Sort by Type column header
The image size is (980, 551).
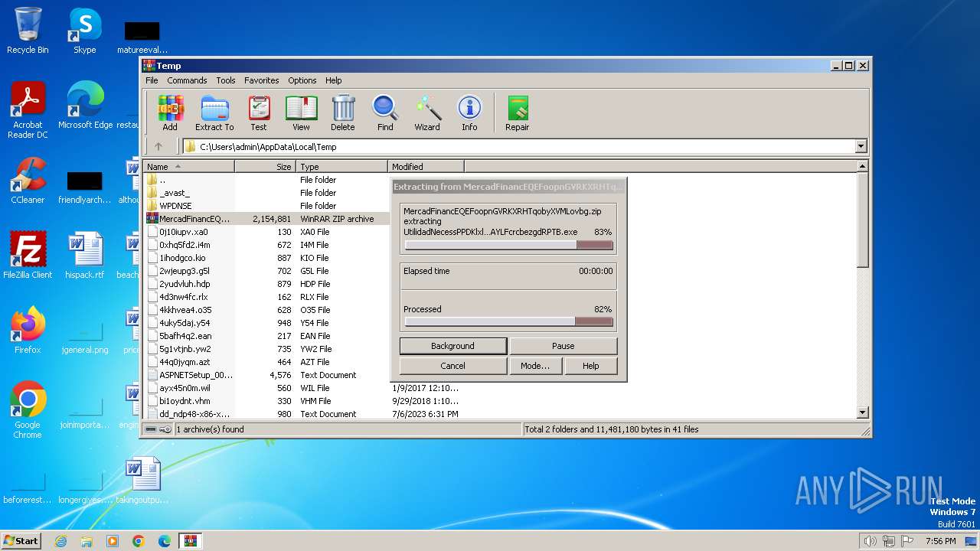tap(342, 166)
